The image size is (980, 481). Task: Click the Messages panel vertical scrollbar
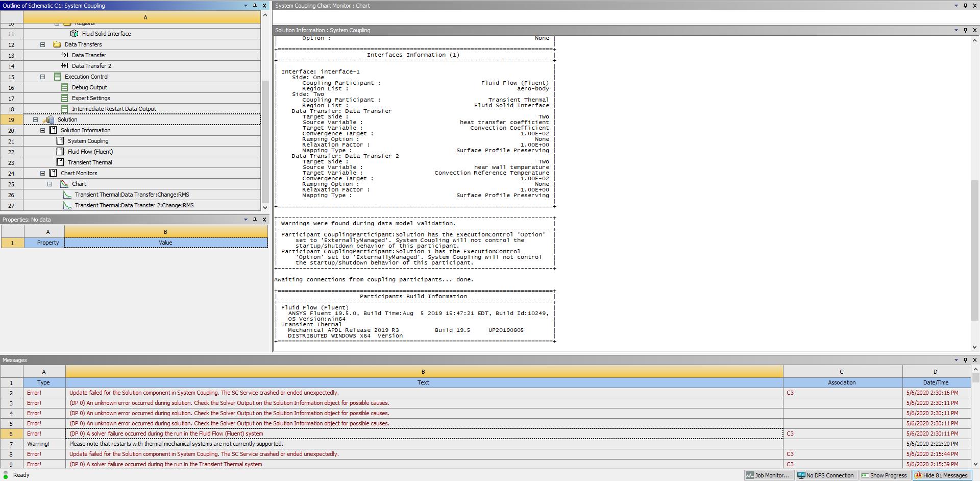(x=975, y=378)
